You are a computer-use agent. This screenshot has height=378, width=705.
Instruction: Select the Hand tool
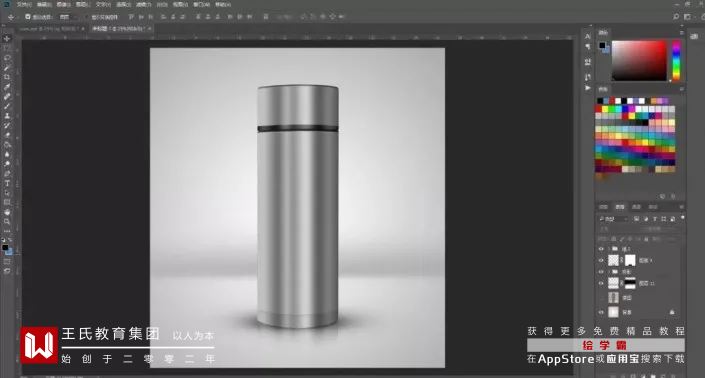7,212
